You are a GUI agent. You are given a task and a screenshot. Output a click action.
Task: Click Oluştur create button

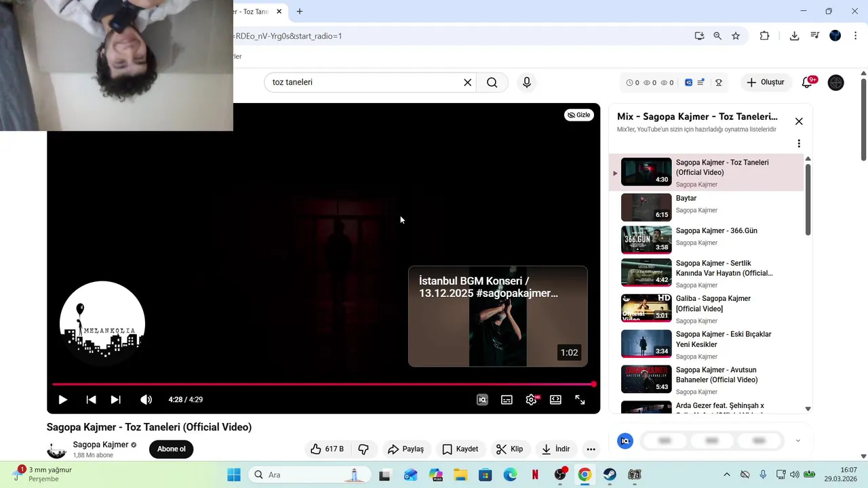point(766,83)
